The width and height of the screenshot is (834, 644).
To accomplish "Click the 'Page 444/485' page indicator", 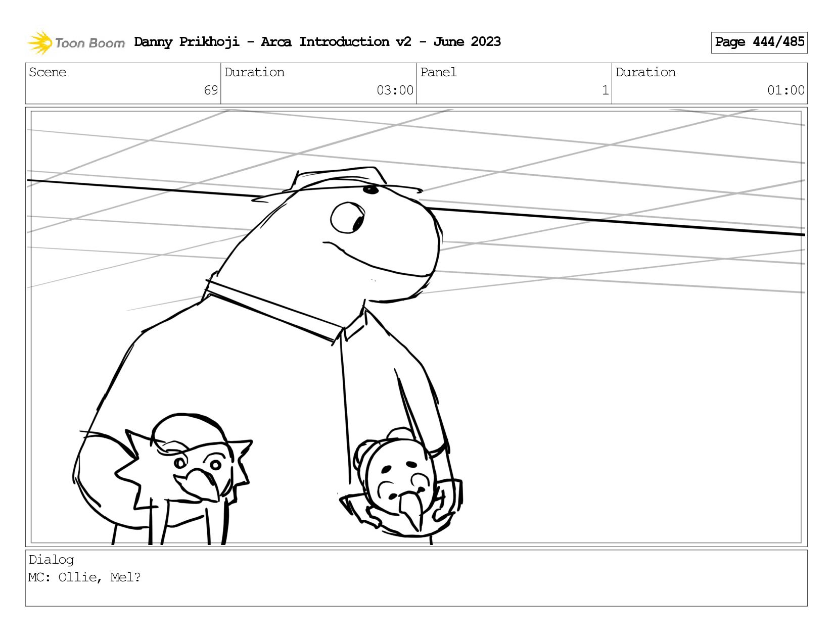I will point(759,42).
